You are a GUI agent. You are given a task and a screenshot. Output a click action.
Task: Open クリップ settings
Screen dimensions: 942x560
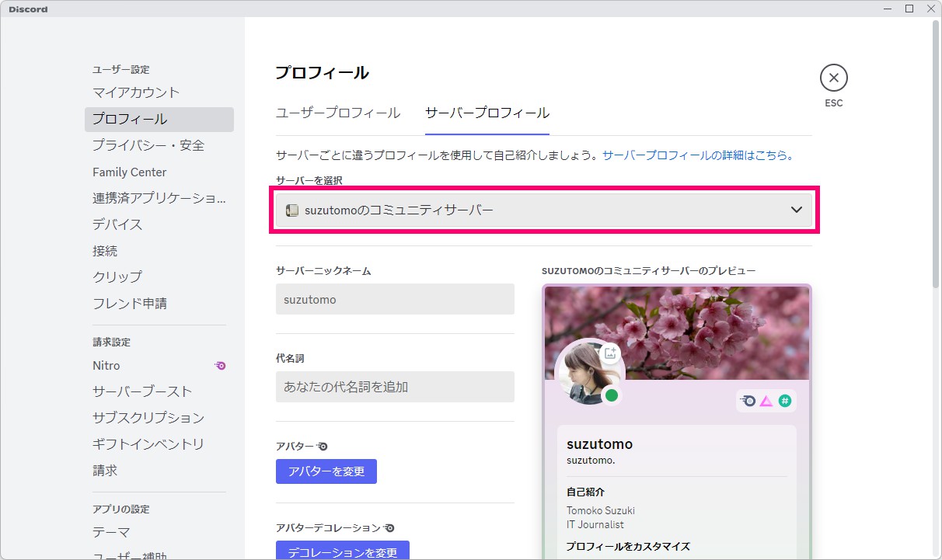pyautogui.click(x=159, y=277)
